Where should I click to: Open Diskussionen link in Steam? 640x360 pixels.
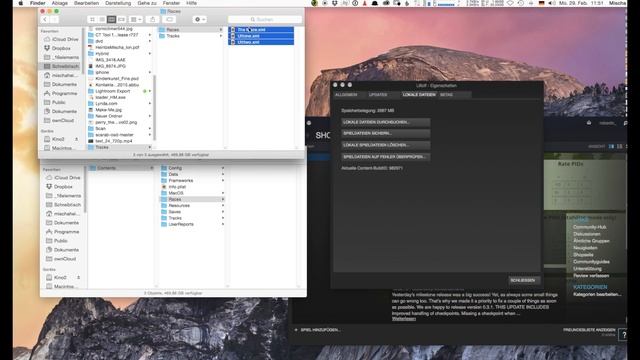pos(587,234)
